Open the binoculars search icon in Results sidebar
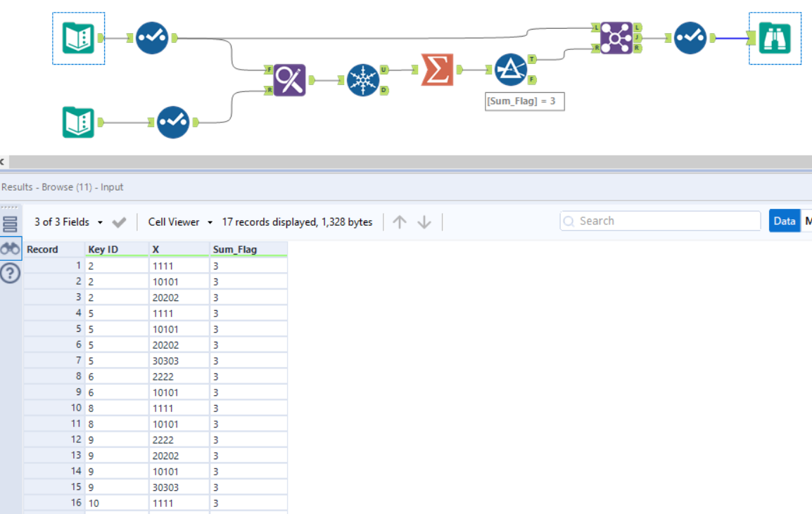This screenshot has height=514, width=812. tap(10, 248)
